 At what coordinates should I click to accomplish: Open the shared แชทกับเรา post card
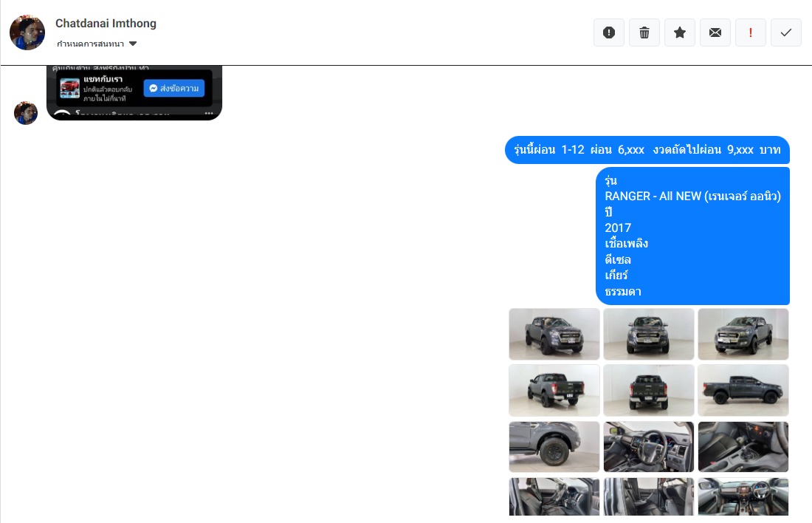click(134, 92)
